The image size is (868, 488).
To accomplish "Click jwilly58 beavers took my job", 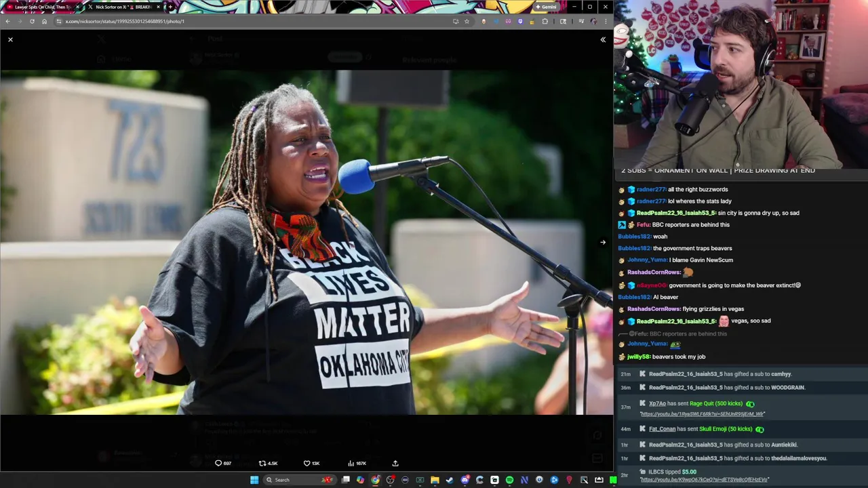I will pyautogui.click(x=666, y=357).
